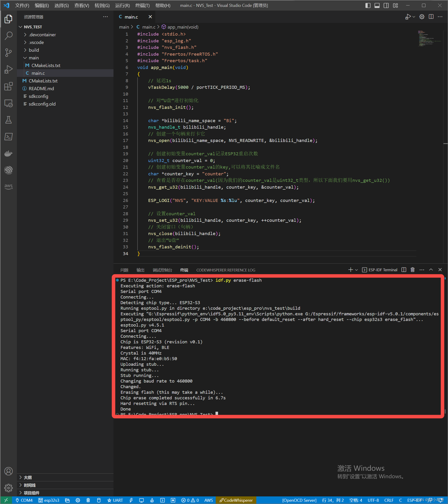448x504 pixels.
Task: Click errors and warnings count in status bar
Action: click(x=190, y=500)
